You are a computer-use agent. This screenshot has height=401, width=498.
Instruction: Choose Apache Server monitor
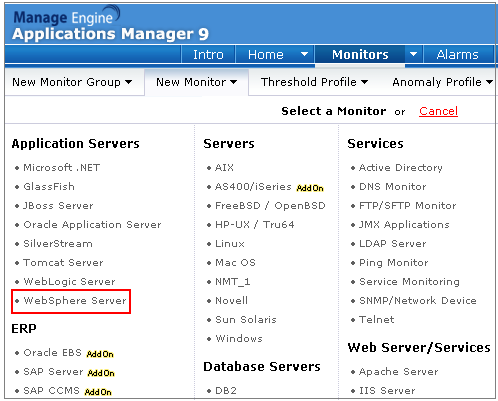399,372
